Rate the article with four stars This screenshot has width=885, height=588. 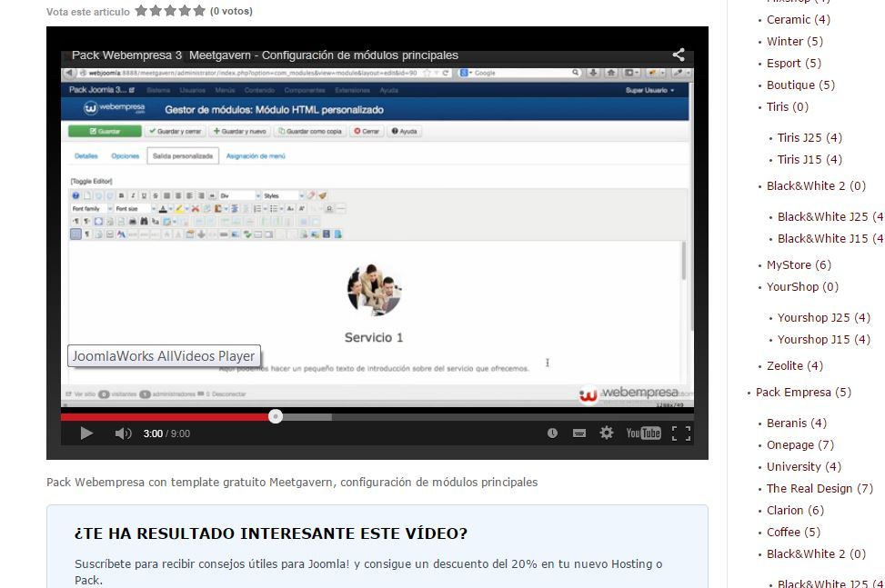click(x=185, y=11)
